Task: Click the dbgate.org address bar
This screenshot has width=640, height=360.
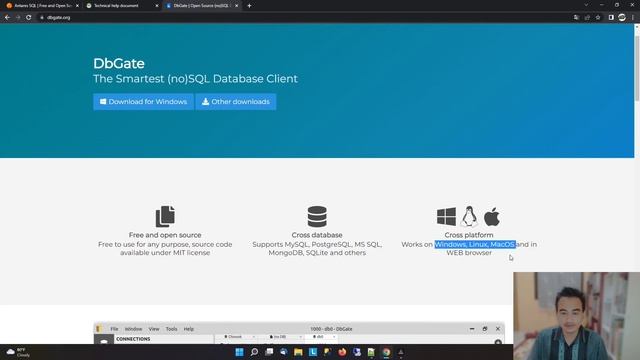Action: [x=302, y=18]
